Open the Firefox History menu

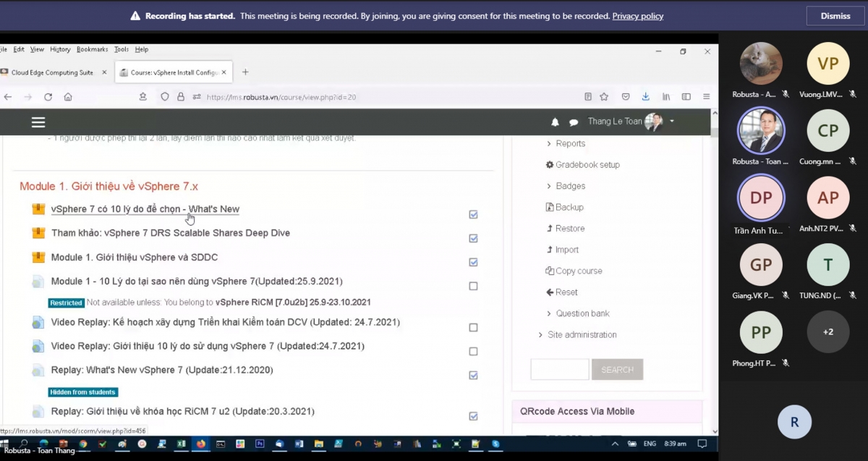click(60, 49)
